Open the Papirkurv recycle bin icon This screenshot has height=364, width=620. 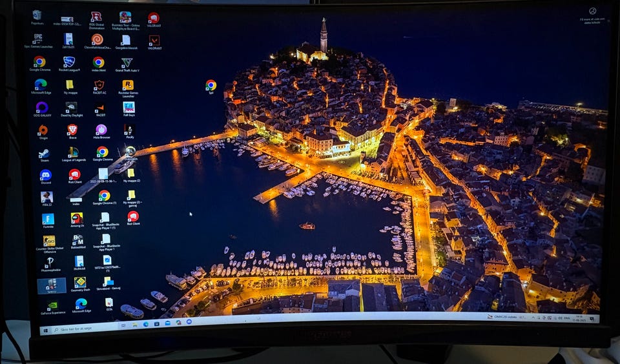(37, 17)
